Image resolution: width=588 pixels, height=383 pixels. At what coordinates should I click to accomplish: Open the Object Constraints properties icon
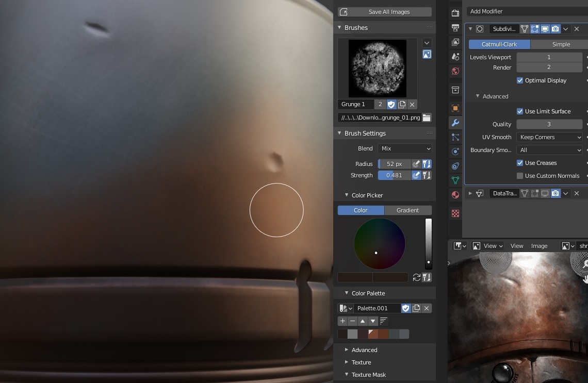click(455, 166)
